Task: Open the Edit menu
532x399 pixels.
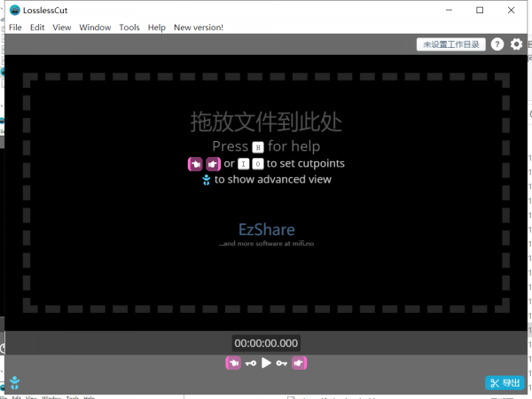Action: pos(37,27)
